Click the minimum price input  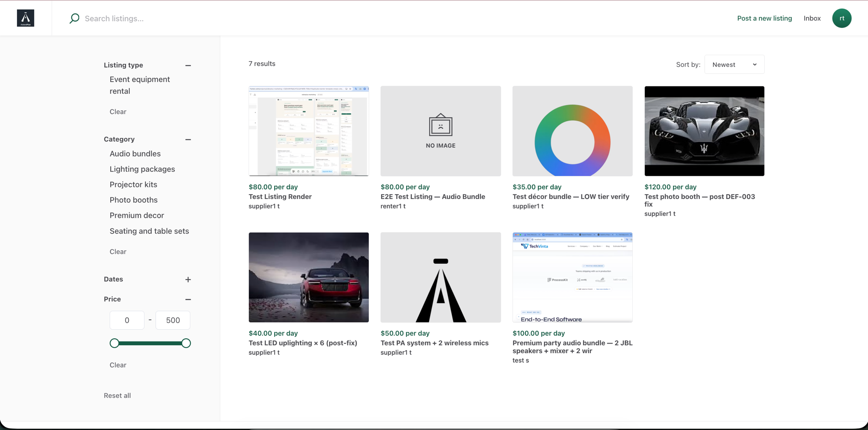coord(127,320)
